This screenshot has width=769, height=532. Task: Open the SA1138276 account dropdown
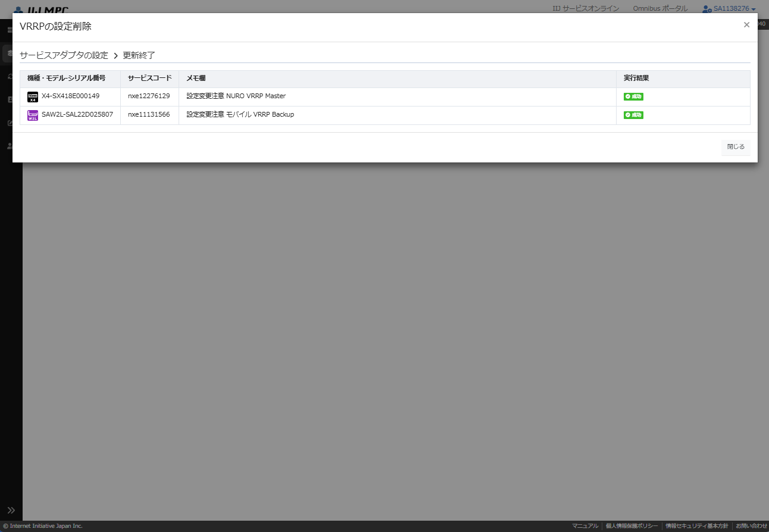click(x=733, y=9)
